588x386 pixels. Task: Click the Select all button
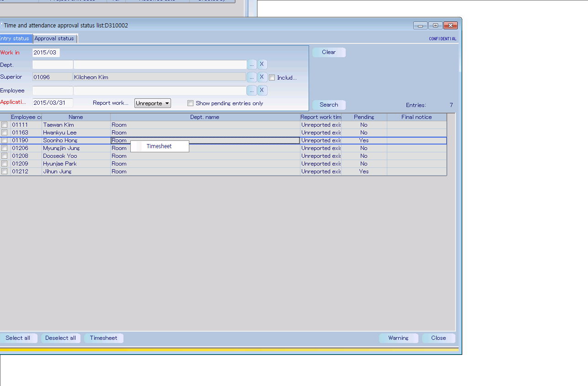[x=18, y=338]
